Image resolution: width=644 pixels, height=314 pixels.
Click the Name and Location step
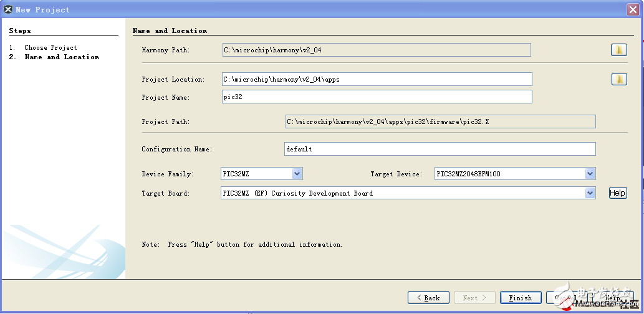(x=61, y=57)
